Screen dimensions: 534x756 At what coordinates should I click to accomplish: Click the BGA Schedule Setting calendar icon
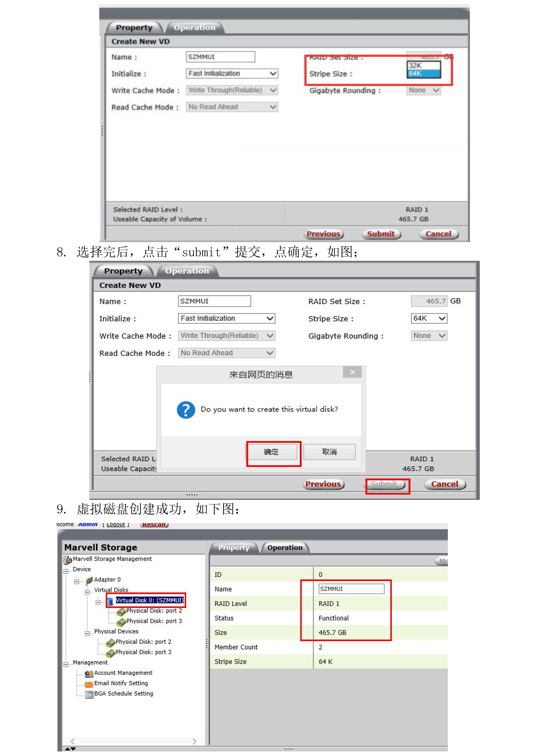coord(89,694)
